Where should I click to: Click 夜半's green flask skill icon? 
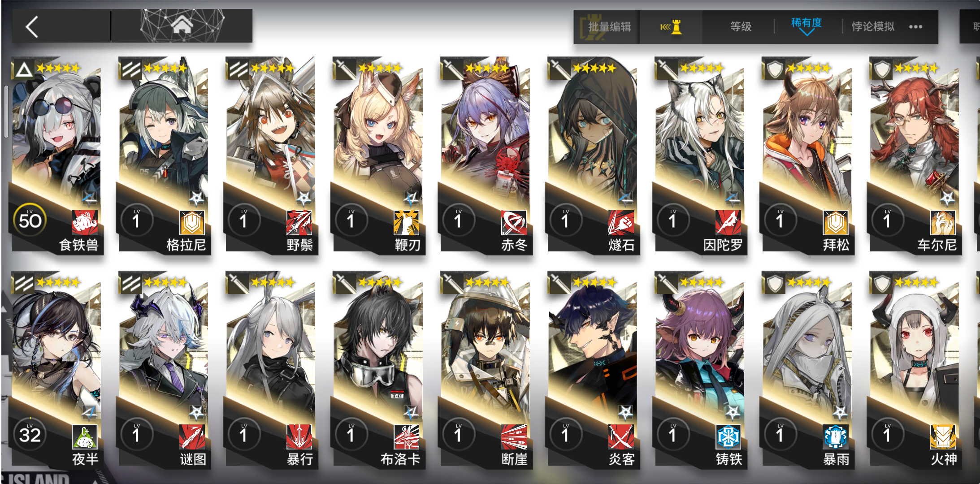coord(85,436)
